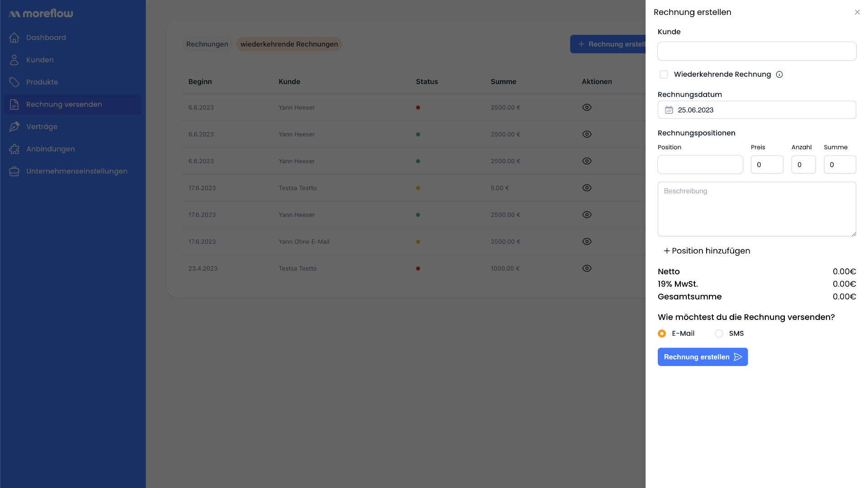Click into the Beschreibung text area
868x488 pixels.
[x=757, y=209]
